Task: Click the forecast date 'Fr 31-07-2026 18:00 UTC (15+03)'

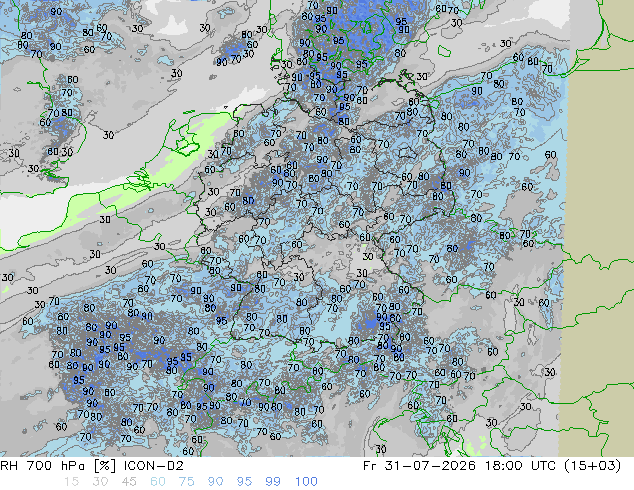Action: [492, 466]
